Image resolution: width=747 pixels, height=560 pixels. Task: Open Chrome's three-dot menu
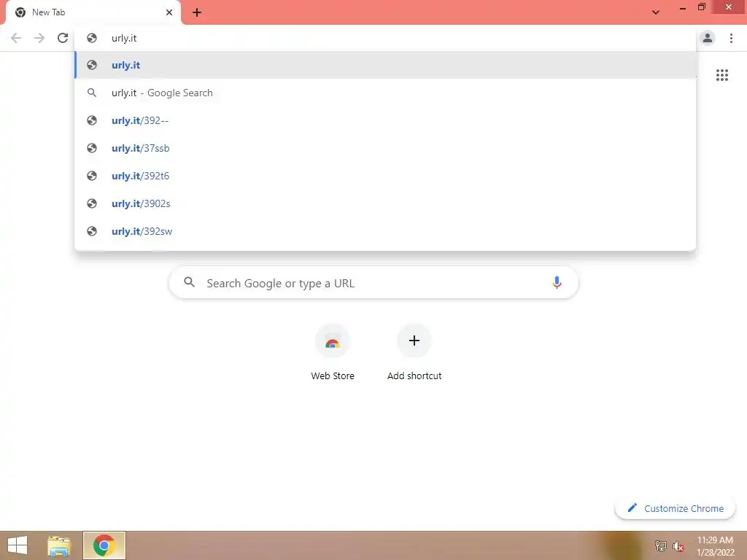click(731, 38)
